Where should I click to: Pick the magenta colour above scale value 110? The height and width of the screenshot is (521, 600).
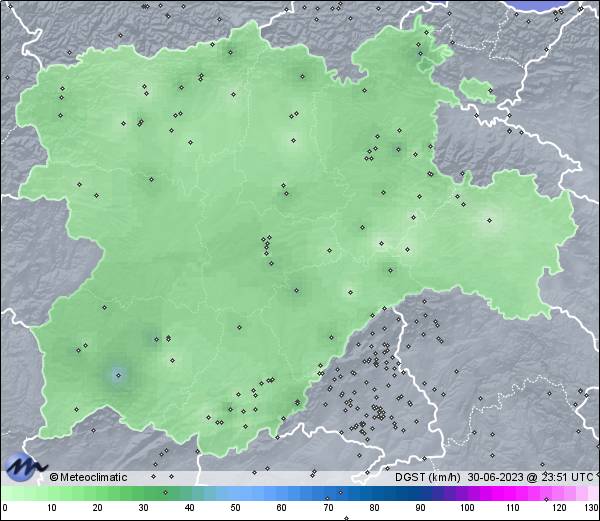click(x=514, y=493)
